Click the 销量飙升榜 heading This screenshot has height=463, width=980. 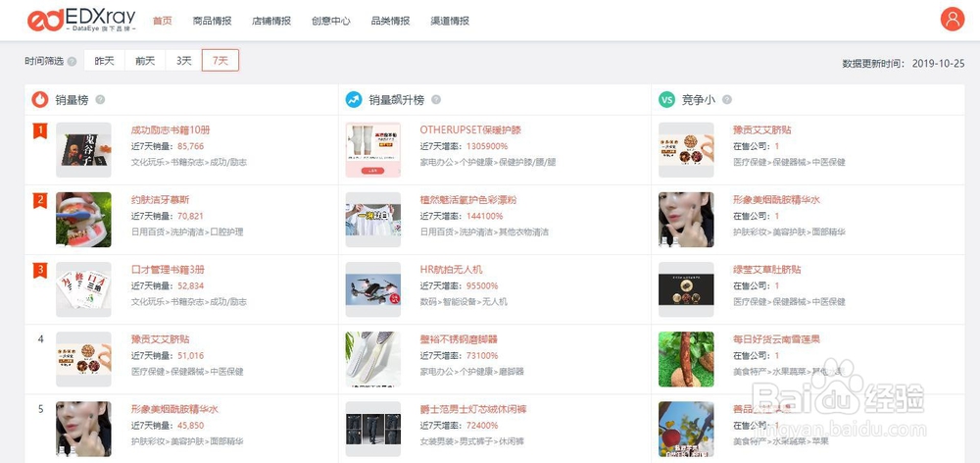coord(396,99)
